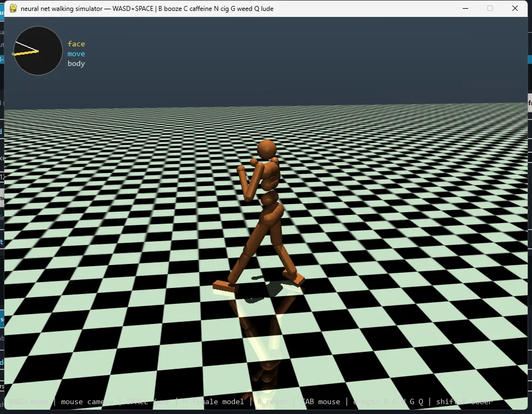Viewport: 532px width, 414px height.
Task: Click the 'mouse camera' hint text
Action: (x=87, y=402)
